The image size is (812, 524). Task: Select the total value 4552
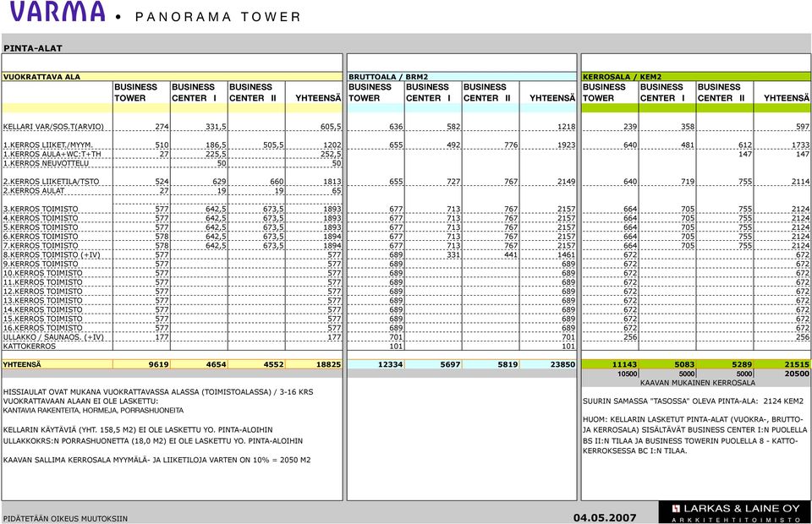click(x=274, y=364)
